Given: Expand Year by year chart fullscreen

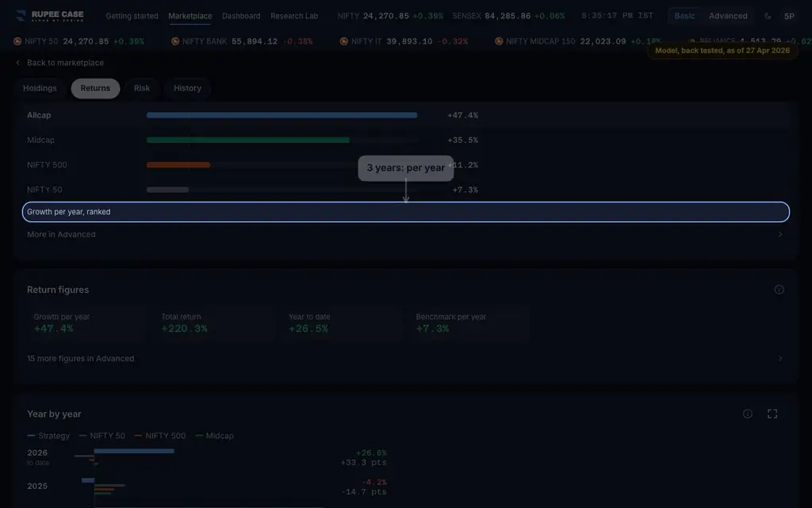Looking at the screenshot, I should point(772,414).
